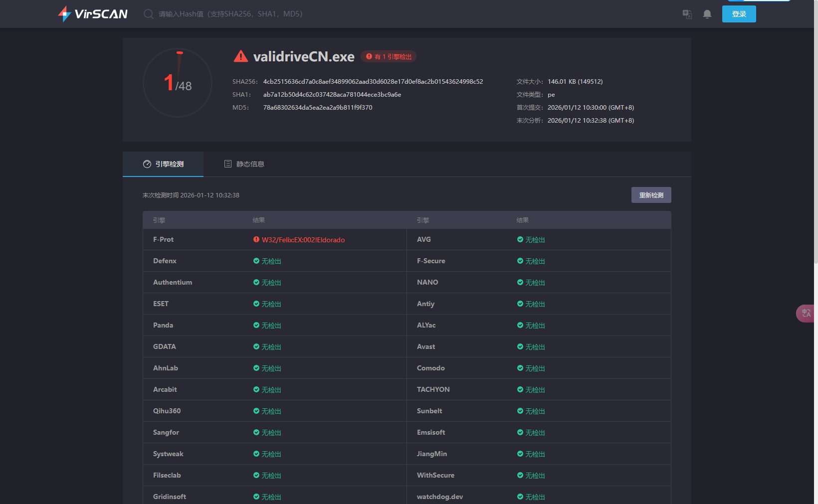Focus the hash search input field
Viewport: 818px width, 504px height.
pyautogui.click(x=230, y=14)
